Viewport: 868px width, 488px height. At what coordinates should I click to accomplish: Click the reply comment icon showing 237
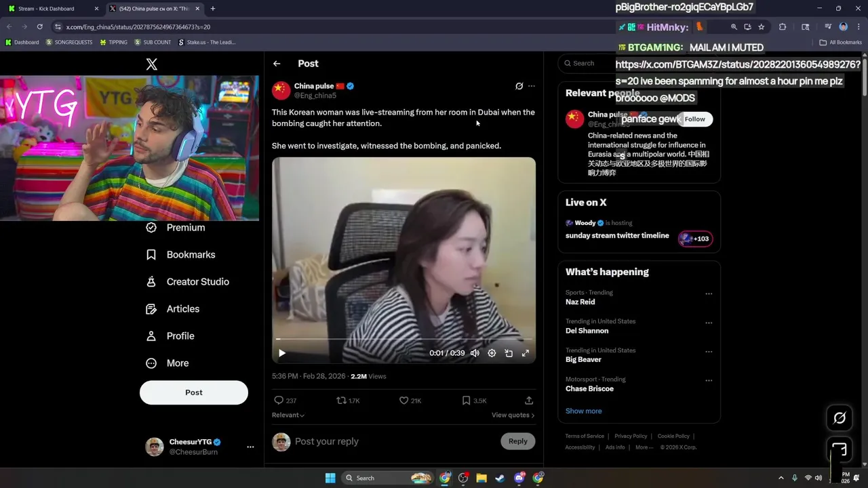285,401
